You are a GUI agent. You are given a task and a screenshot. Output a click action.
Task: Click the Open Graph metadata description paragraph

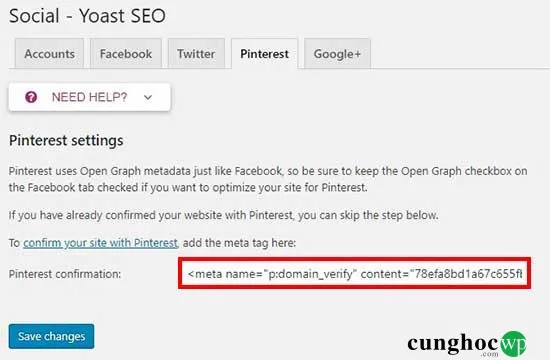pos(268,179)
